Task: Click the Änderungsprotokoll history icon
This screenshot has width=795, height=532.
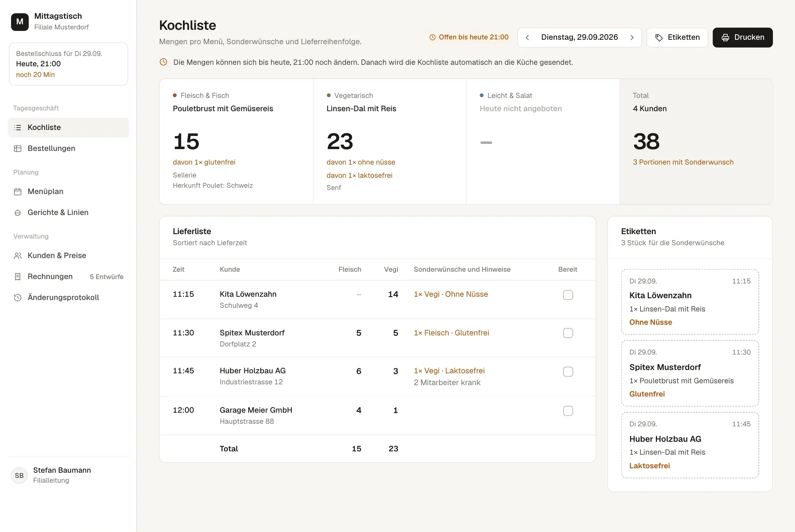Action: [18, 297]
